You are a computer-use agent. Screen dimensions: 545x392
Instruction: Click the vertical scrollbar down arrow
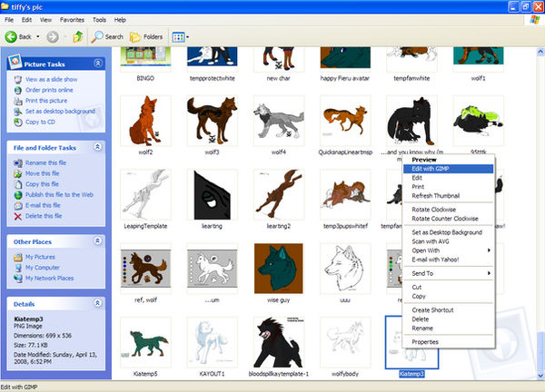[540, 376]
